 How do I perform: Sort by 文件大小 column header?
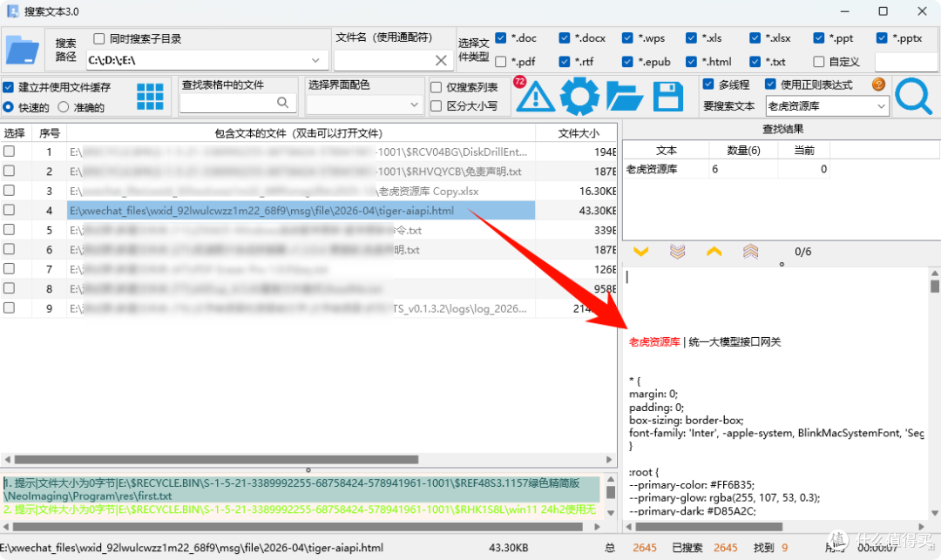coord(579,133)
